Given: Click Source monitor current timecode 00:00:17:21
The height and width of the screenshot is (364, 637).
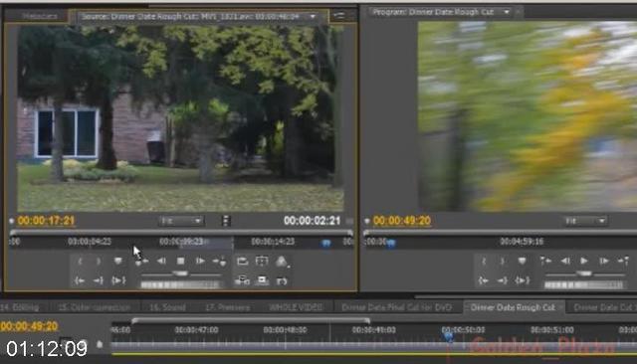Looking at the screenshot, I should click(x=46, y=221).
